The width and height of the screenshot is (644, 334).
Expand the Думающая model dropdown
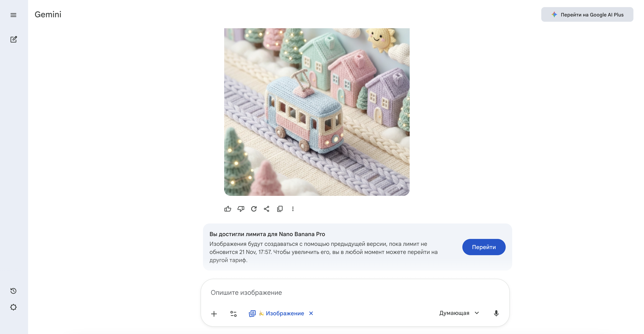coord(459,313)
